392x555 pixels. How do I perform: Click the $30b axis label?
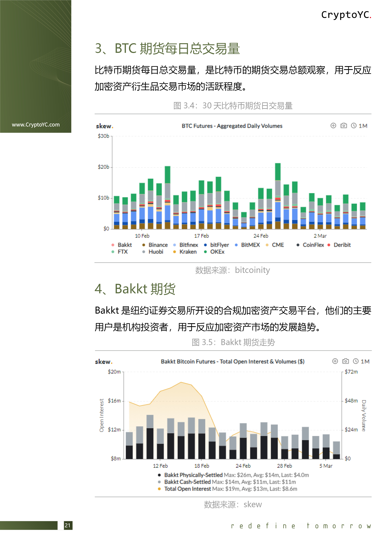pyautogui.click(x=103, y=136)
